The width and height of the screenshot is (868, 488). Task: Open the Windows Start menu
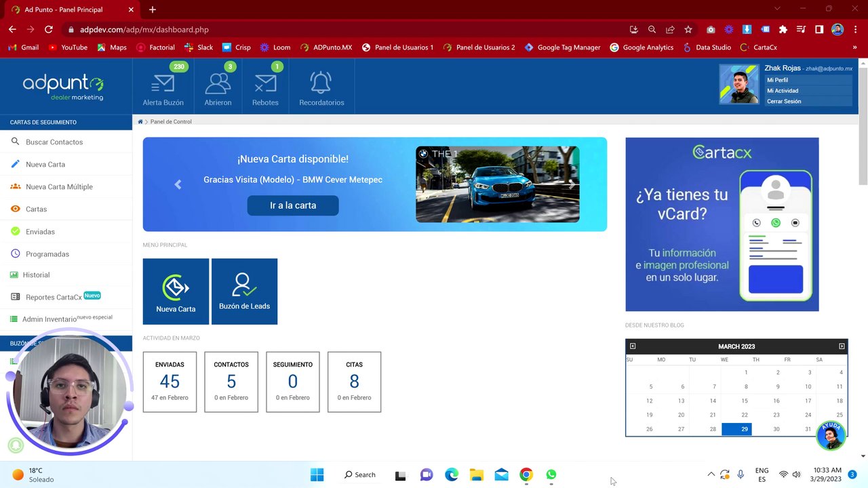click(x=317, y=474)
